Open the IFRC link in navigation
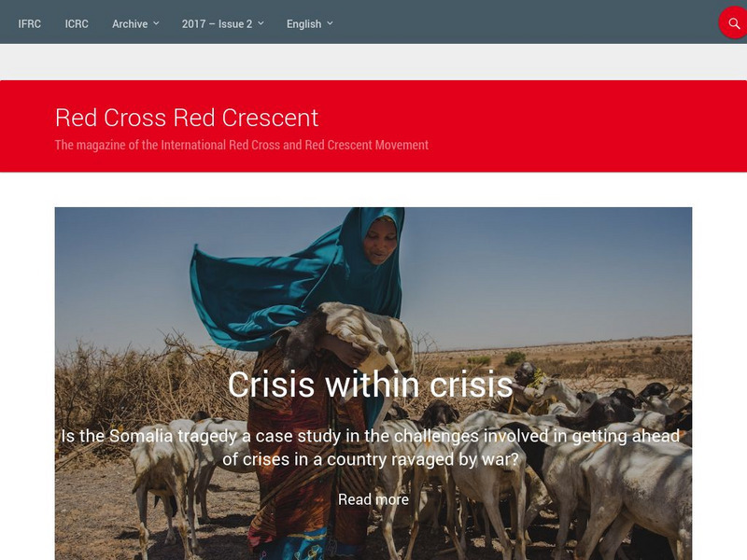The width and height of the screenshot is (747, 560). (30, 24)
